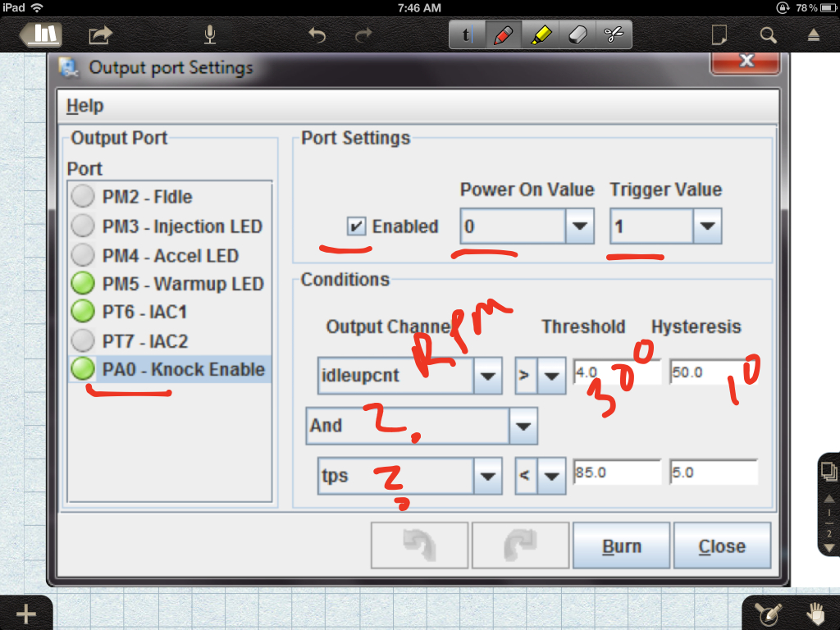Viewport: 840px width, 630px height.
Task: Tap the battery indicator in status bar
Action: tap(828, 7)
